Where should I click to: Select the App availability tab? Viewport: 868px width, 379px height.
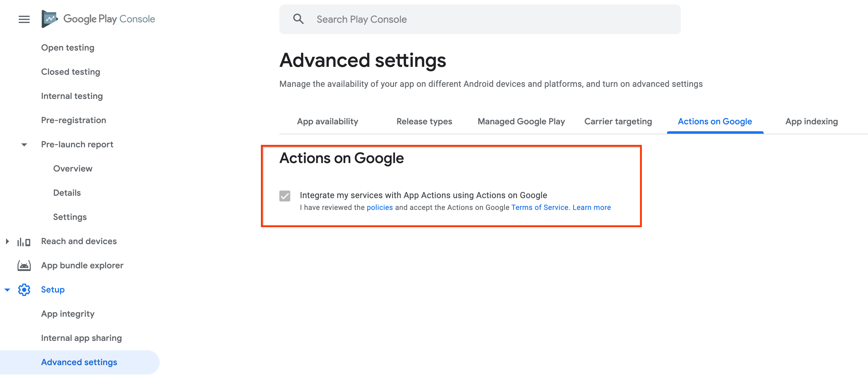[x=327, y=121]
